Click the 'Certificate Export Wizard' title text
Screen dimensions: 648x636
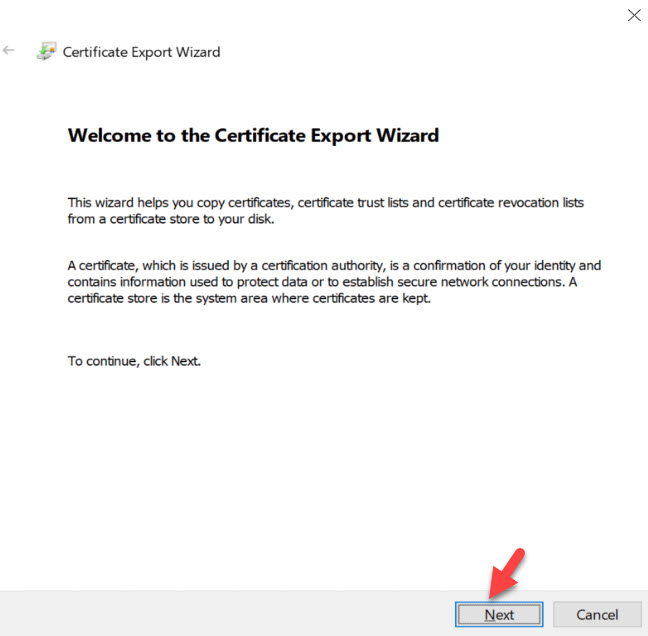click(141, 52)
